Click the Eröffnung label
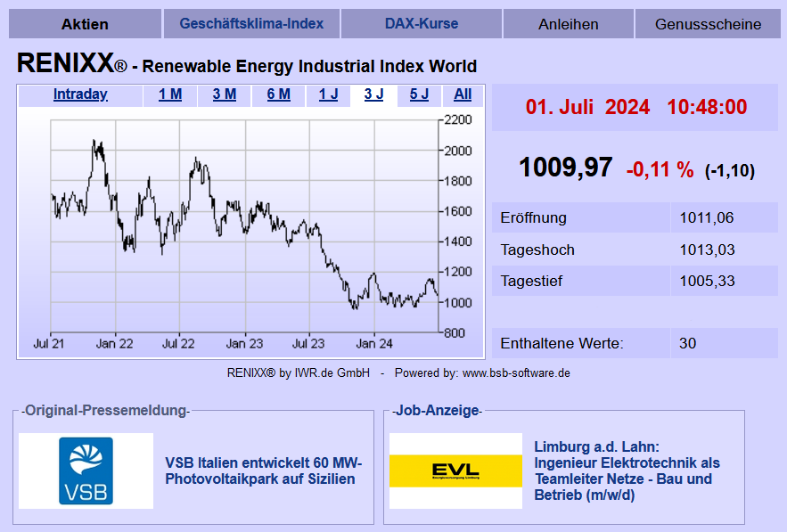 pyautogui.click(x=533, y=217)
